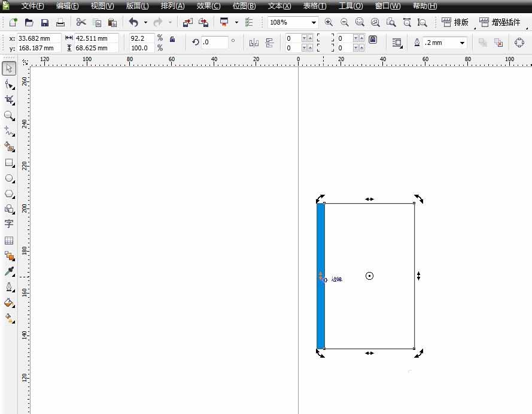This screenshot has height=414, width=532.
Task: Open the 文件 menu
Action: (x=32, y=5)
